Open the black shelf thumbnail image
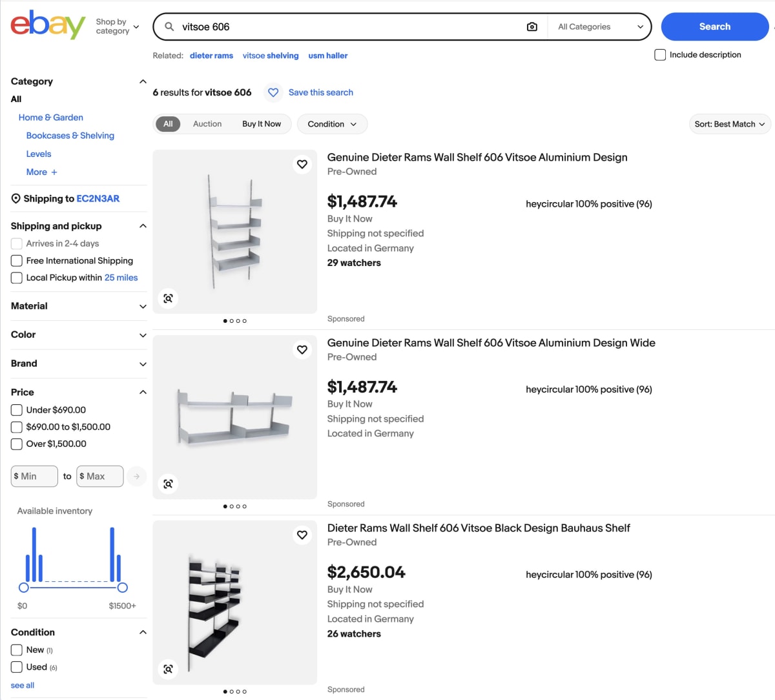775x700 pixels. (x=235, y=602)
